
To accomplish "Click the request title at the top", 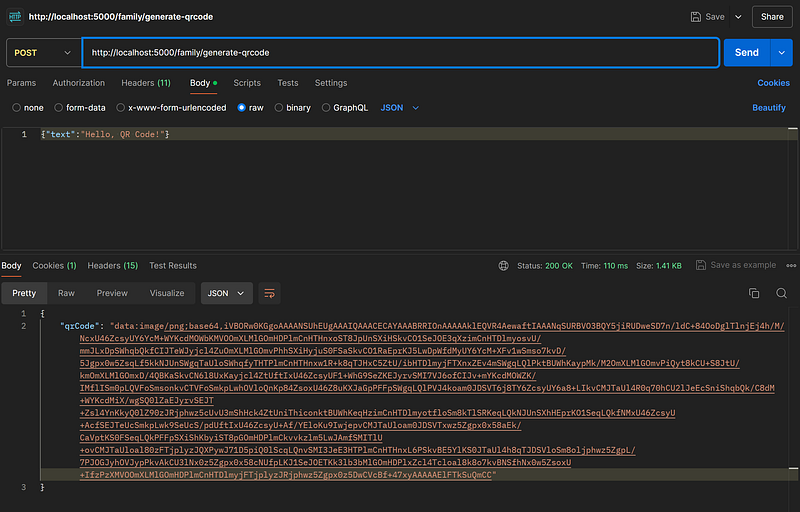I will pos(121,17).
